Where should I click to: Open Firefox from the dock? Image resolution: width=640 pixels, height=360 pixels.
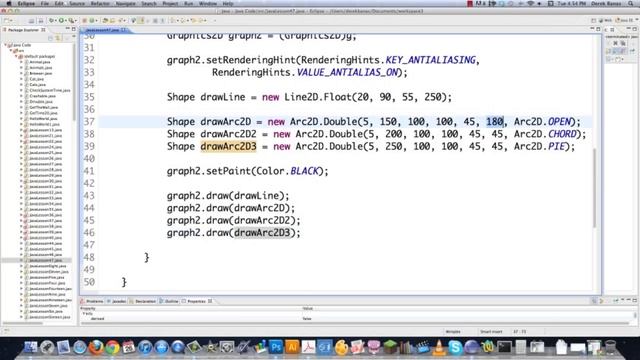click(96, 347)
